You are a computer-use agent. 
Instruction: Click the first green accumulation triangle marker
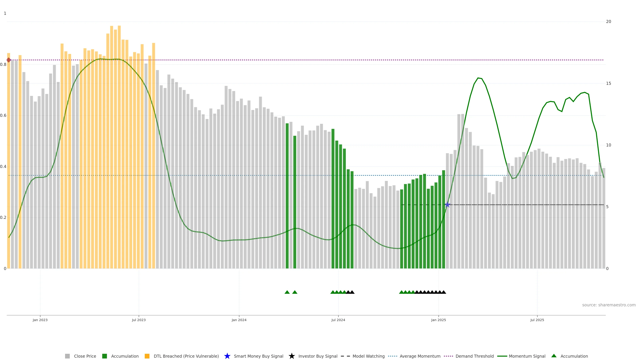pos(287,292)
